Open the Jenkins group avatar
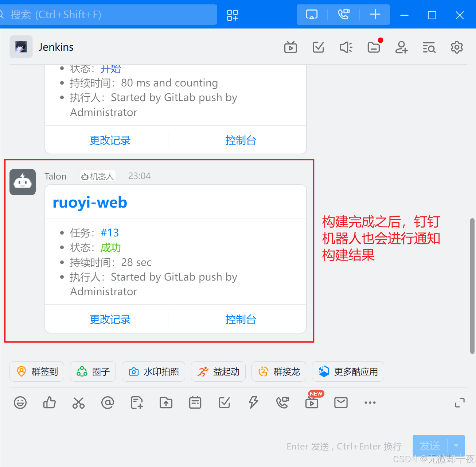 click(x=21, y=47)
